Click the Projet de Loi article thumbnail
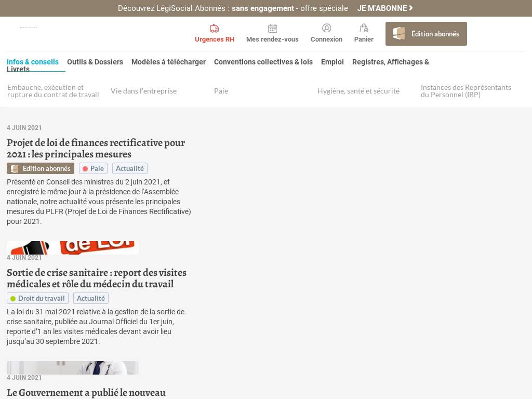Viewport: 532px width, 399px height. point(73,248)
